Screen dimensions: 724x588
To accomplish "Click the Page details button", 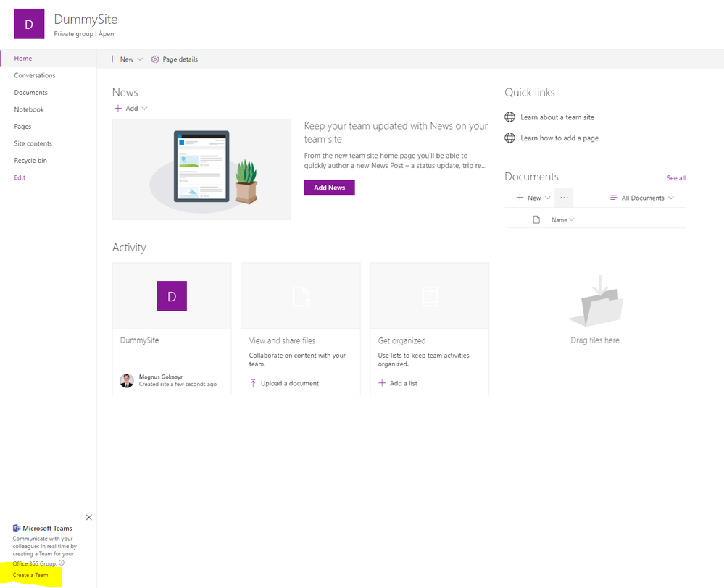I will [x=175, y=59].
